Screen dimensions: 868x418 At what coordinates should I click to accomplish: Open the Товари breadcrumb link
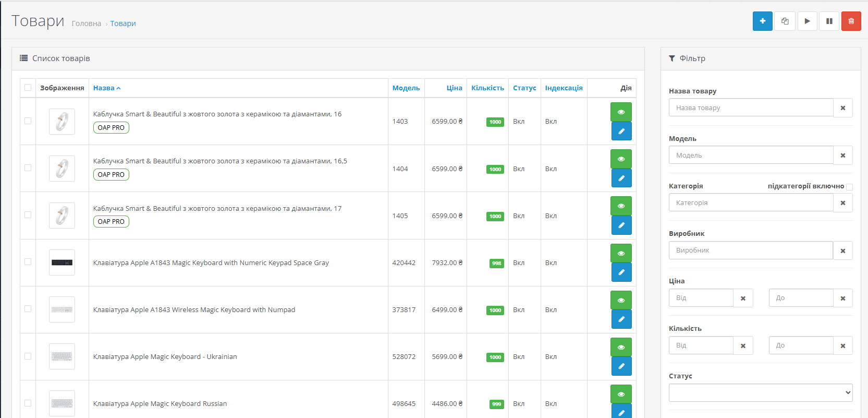coord(123,23)
